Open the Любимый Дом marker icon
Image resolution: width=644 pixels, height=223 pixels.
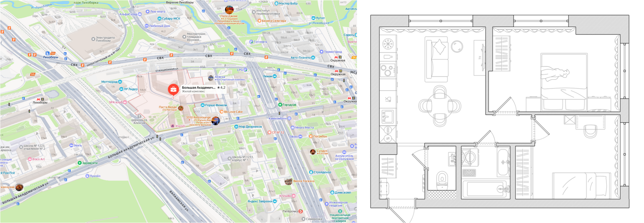coord(146,26)
